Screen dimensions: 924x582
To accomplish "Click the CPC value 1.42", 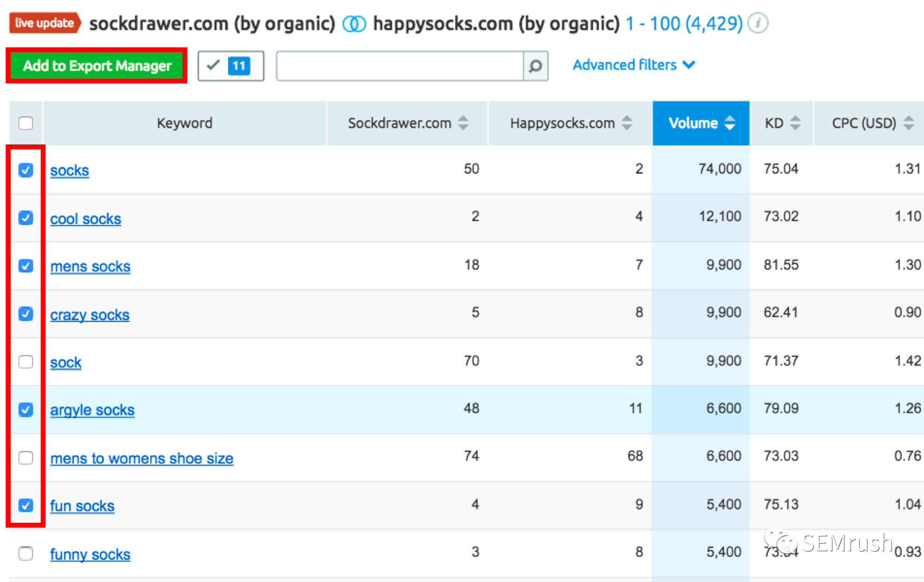I will (x=907, y=361).
